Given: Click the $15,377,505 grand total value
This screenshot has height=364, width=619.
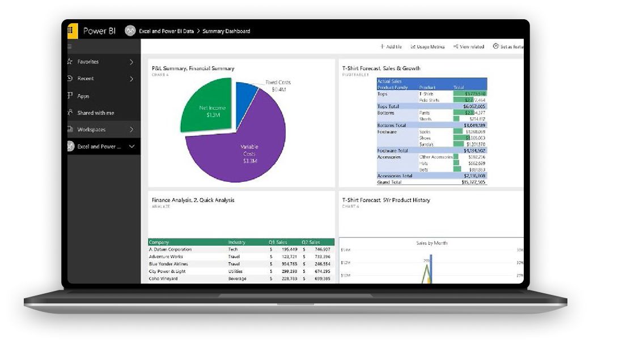Looking at the screenshot, I should (473, 182).
